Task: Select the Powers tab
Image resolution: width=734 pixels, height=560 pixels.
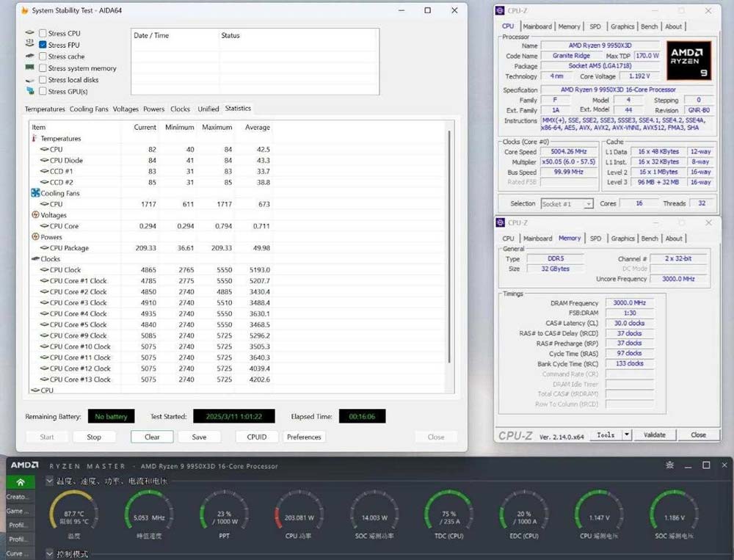Action: click(154, 109)
